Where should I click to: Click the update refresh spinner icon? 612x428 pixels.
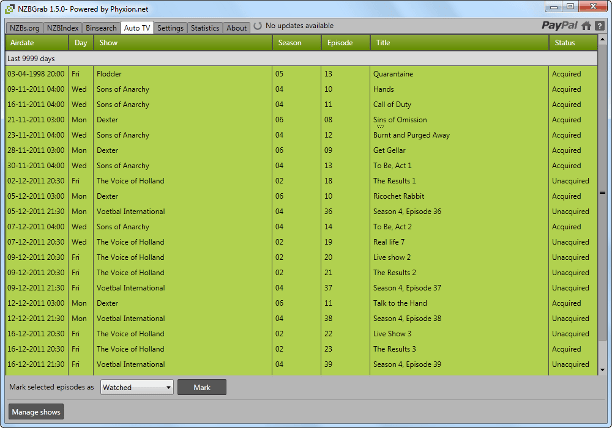point(258,26)
